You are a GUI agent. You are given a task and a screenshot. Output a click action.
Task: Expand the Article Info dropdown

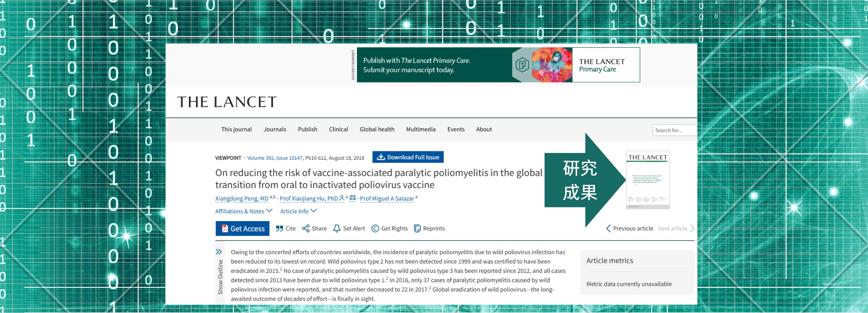pos(298,211)
